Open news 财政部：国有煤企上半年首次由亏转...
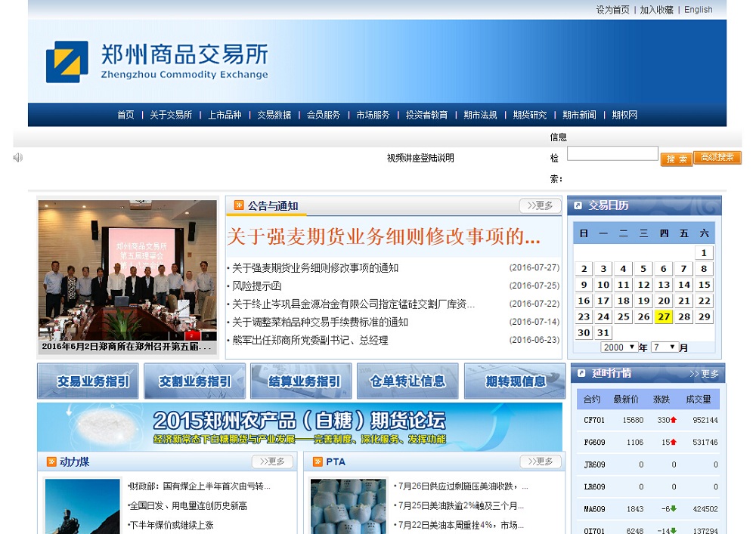Viewport: 756px width, 534px height. 200,486
